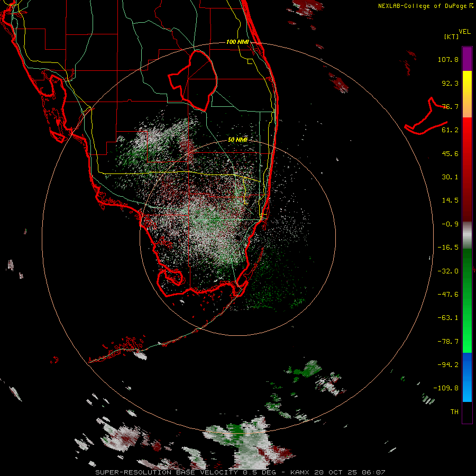This screenshot has height=476, width=476.
Task: Click the -109.8 value on the velocity scale
Action: 446,388
